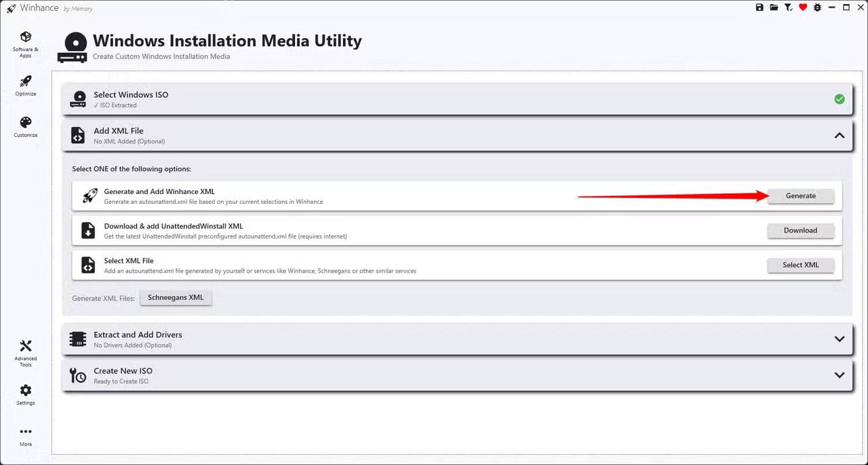Image resolution: width=868 pixels, height=465 pixels.
Task: Minimize the Winhance window
Action: click(832, 8)
